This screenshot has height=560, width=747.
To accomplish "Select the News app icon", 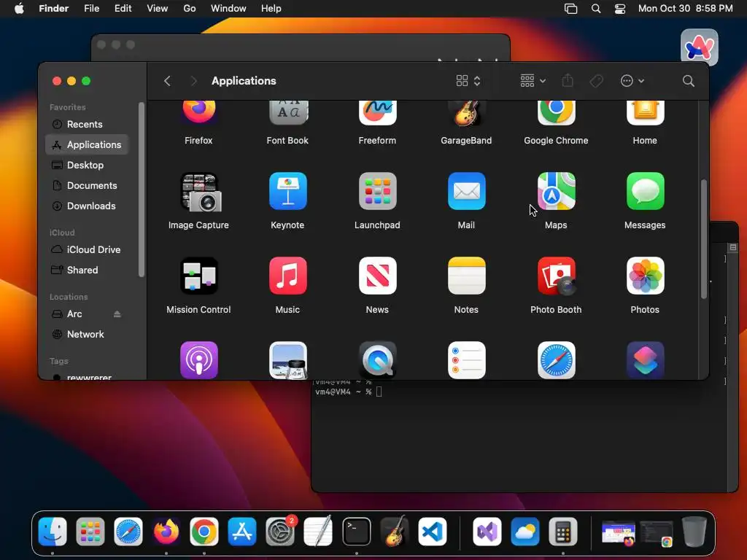I will pyautogui.click(x=377, y=276).
